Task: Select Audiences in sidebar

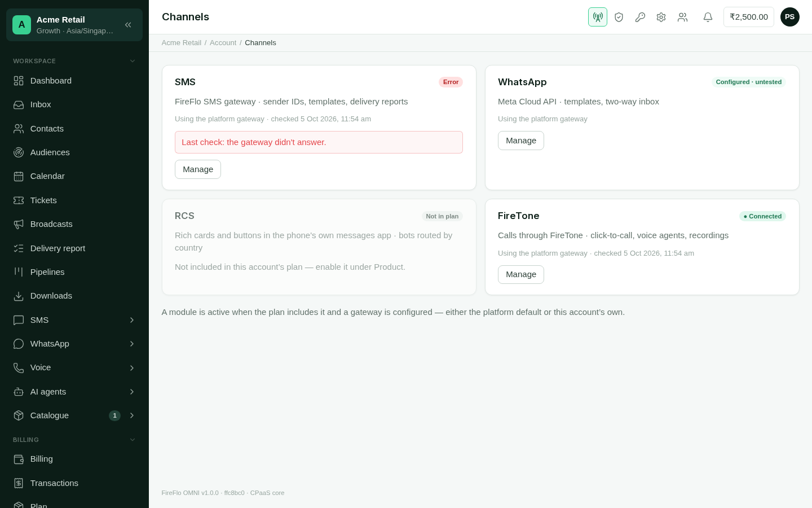Action: 74,152
